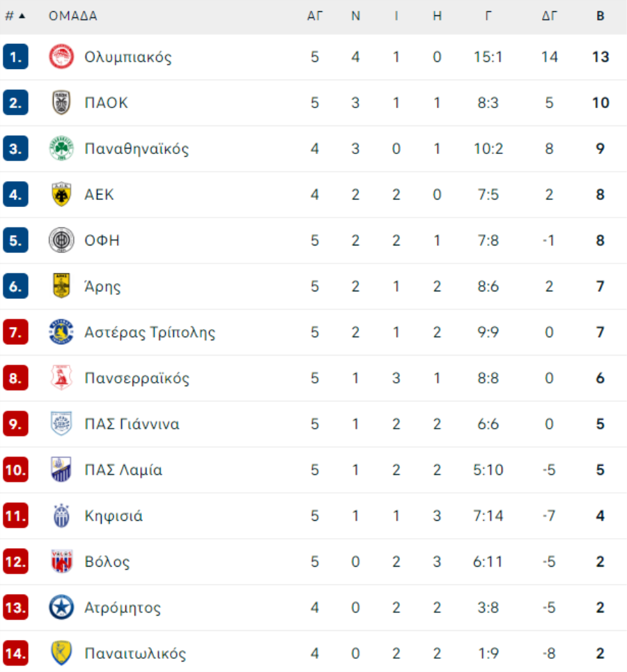Click the blue rank 1 position badge
627x672 pixels.
tap(15, 56)
